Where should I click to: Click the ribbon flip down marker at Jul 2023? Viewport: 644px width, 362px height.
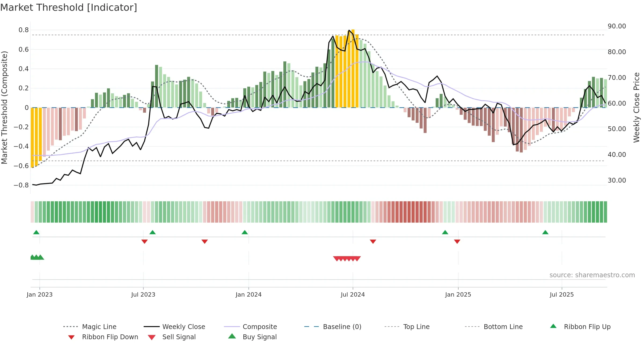(144, 242)
